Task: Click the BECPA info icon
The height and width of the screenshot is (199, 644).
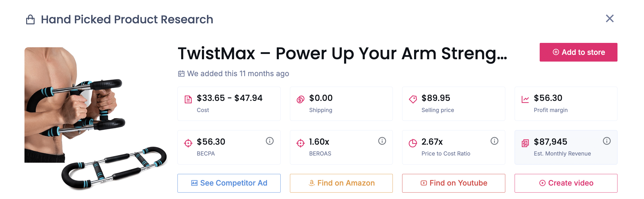Action: (x=270, y=141)
